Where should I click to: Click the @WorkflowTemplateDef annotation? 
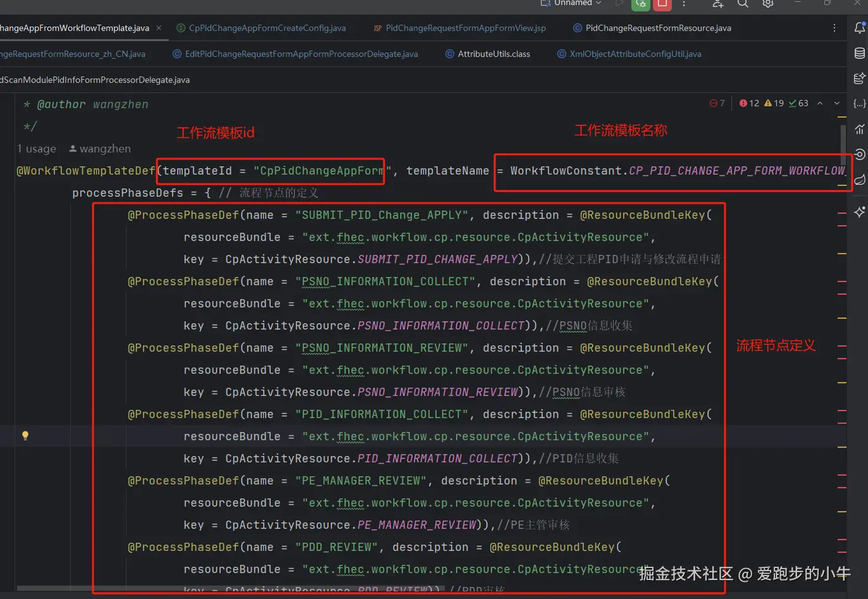click(86, 171)
